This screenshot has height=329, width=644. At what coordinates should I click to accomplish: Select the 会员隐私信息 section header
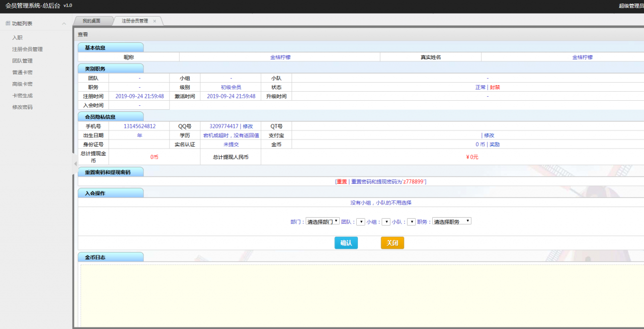(x=111, y=117)
